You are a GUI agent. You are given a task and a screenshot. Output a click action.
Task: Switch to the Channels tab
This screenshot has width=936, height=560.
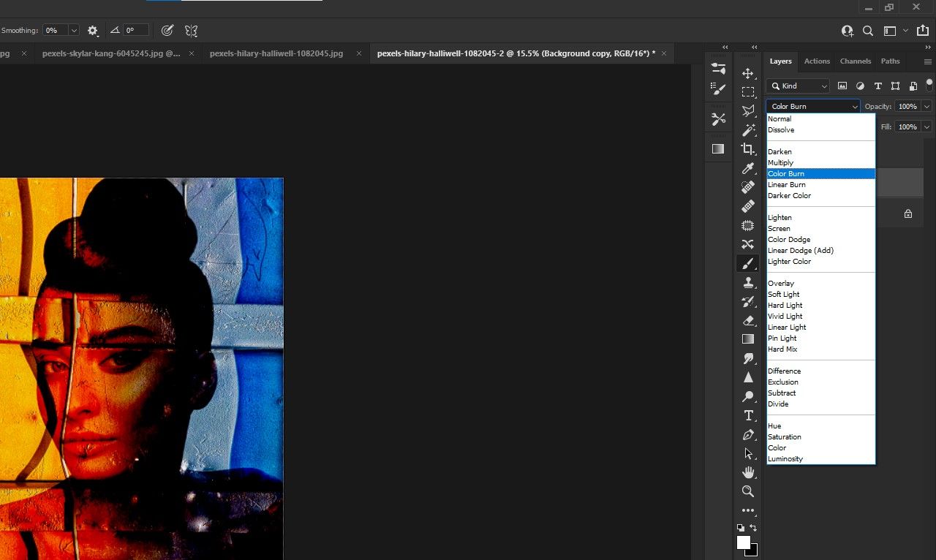point(855,61)
